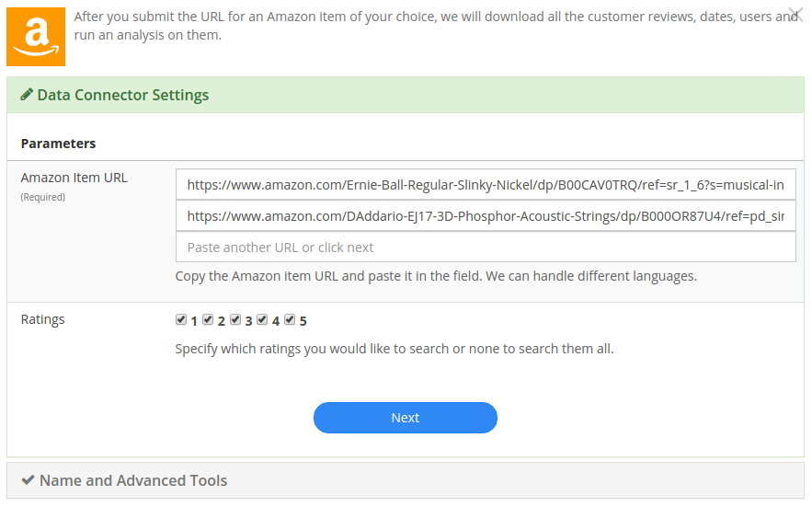Focus the Ernie-Ball Amazon URL field

point(486,185)
